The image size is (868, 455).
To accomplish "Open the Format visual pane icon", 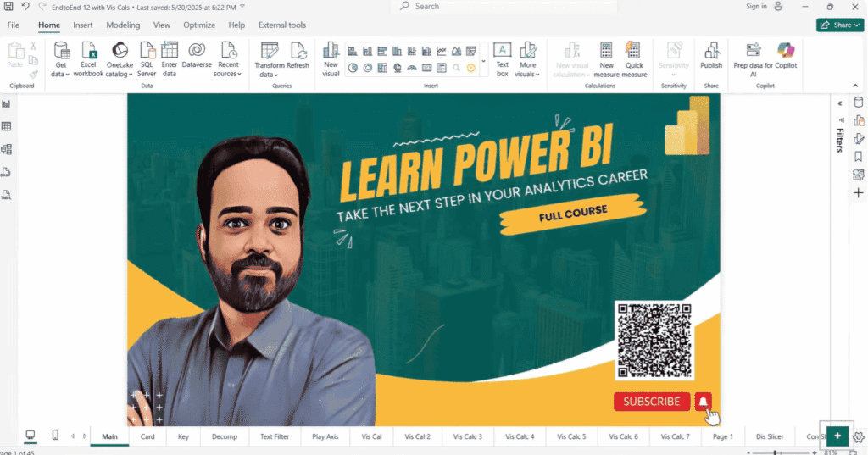I will click(859, 138).
